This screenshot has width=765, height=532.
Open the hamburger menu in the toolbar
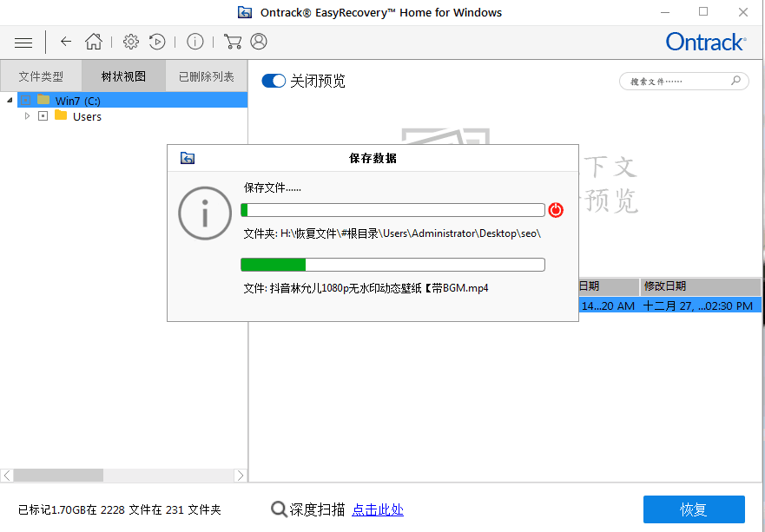23,43
